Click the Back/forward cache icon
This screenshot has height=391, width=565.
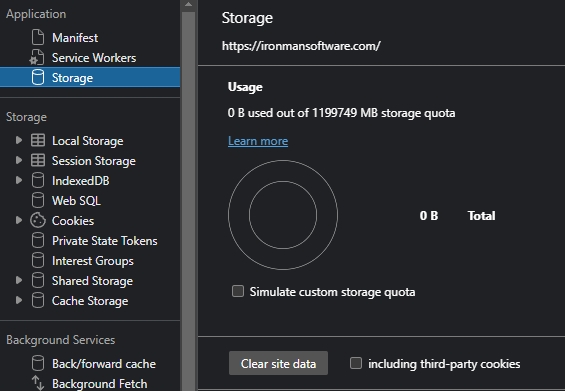coord(38,364)
